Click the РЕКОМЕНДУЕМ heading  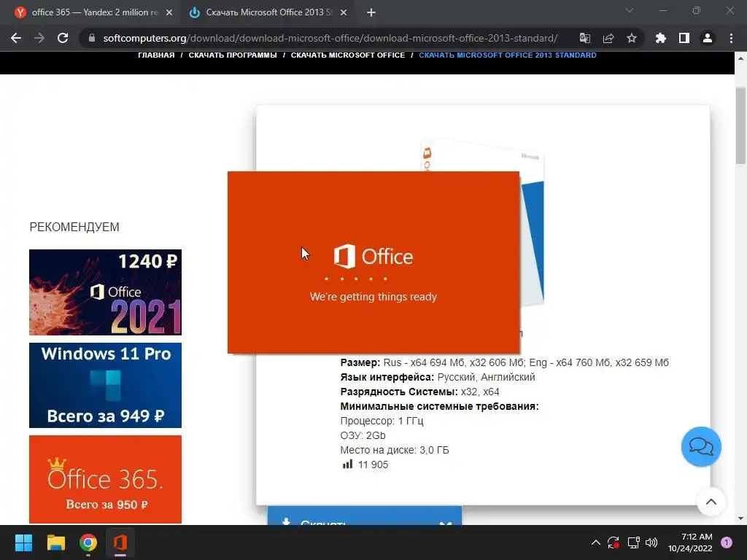coord(74,227)
